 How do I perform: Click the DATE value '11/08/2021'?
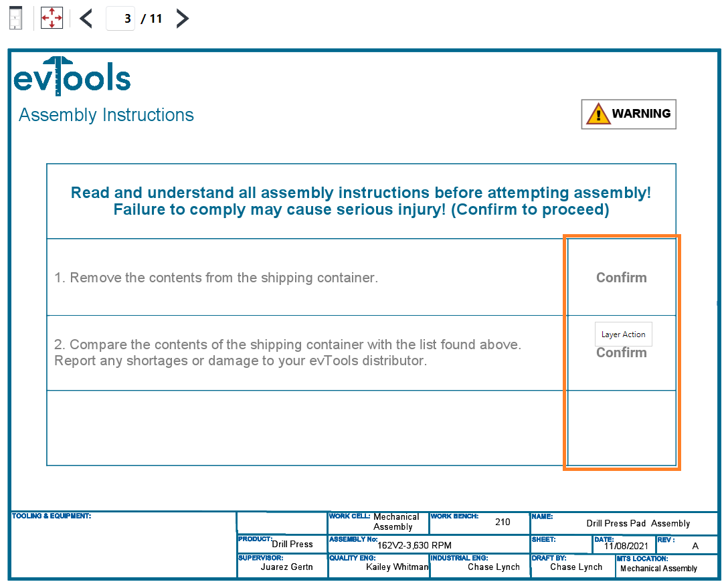626,546
